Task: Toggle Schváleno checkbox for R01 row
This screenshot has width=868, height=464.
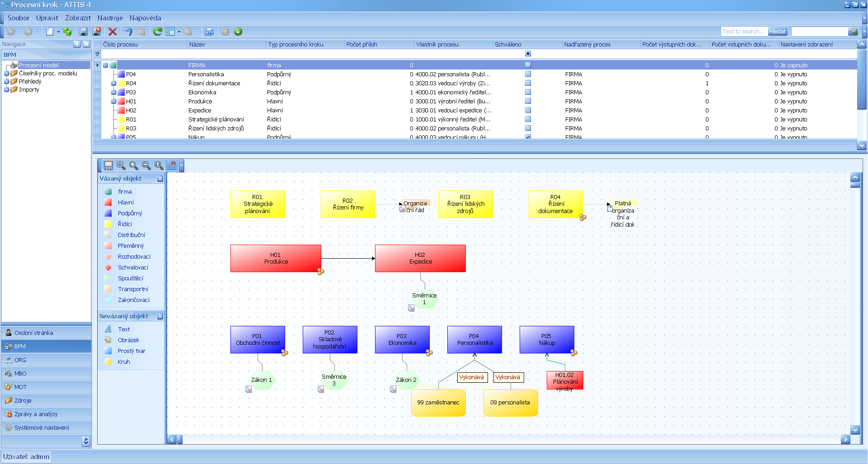Action: (528, 119)
